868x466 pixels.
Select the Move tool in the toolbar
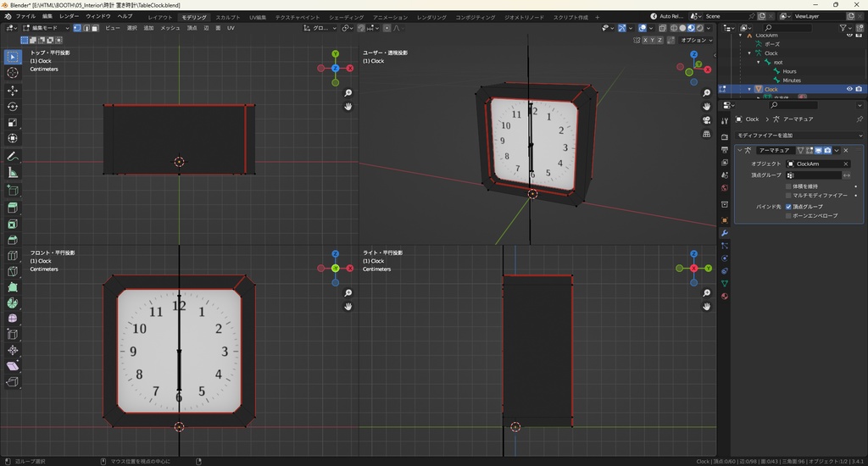tap(13, 90)
